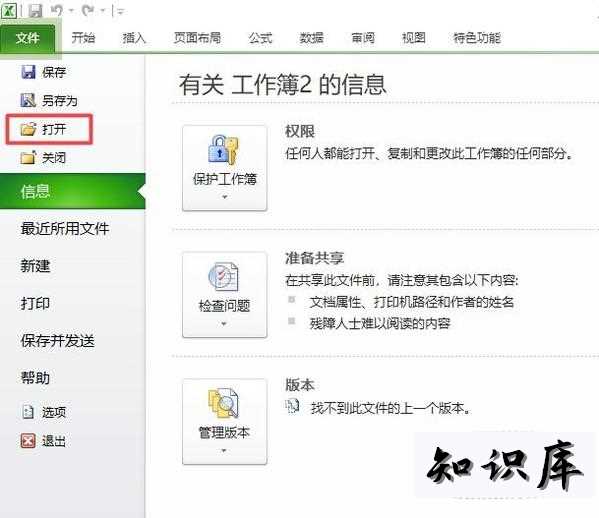Click the Save floppy icon in quick access toolbar
The height and width of the screenshot is (518, 599).
35,10
